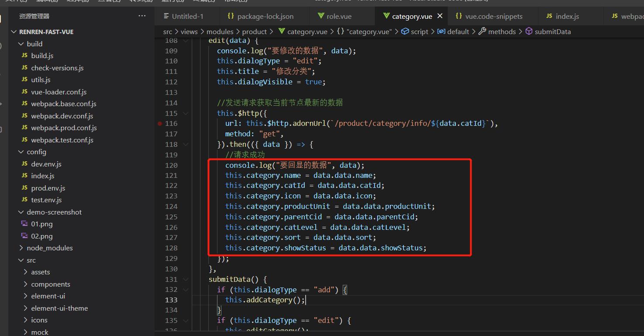Click the image icon beside 02.png
This screenshot has width=644, height=336.
24,236
